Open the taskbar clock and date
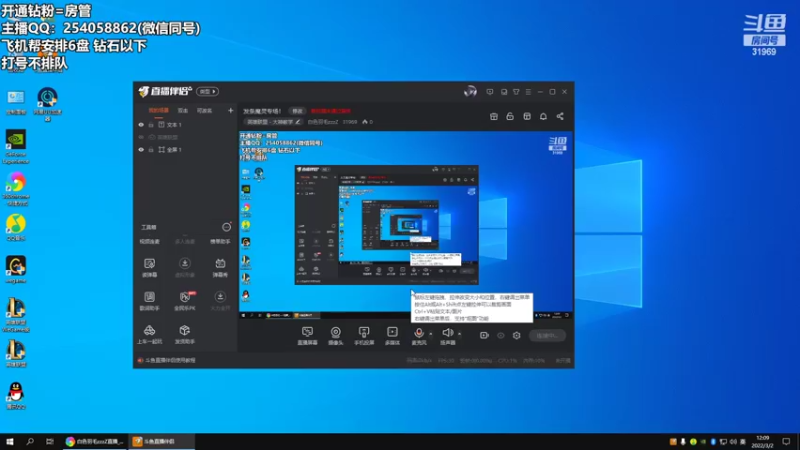 pos(763,441)
